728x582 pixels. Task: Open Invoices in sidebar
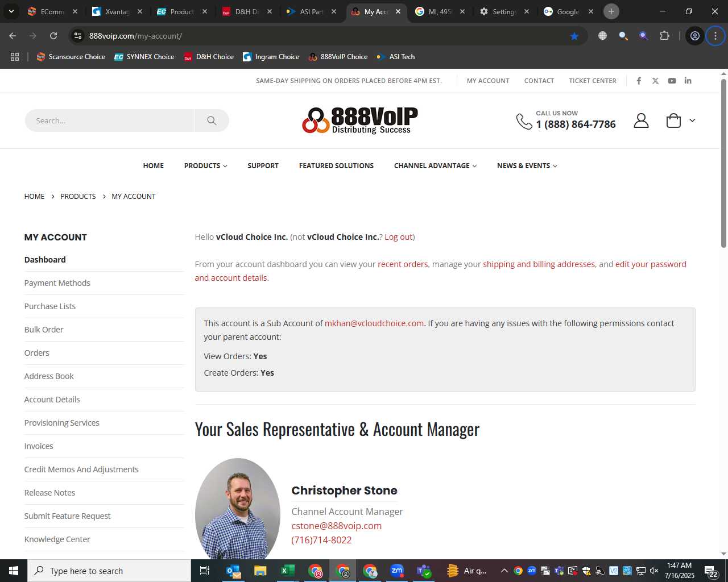tap(39, 446)
